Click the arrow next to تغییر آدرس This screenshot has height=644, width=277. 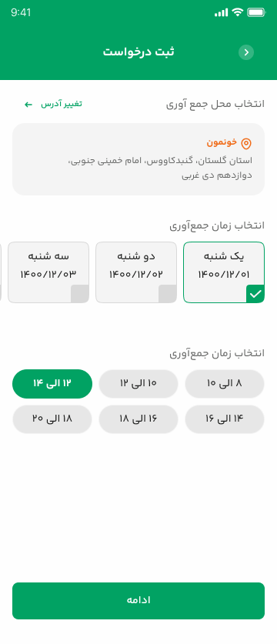tap(28, 105)
